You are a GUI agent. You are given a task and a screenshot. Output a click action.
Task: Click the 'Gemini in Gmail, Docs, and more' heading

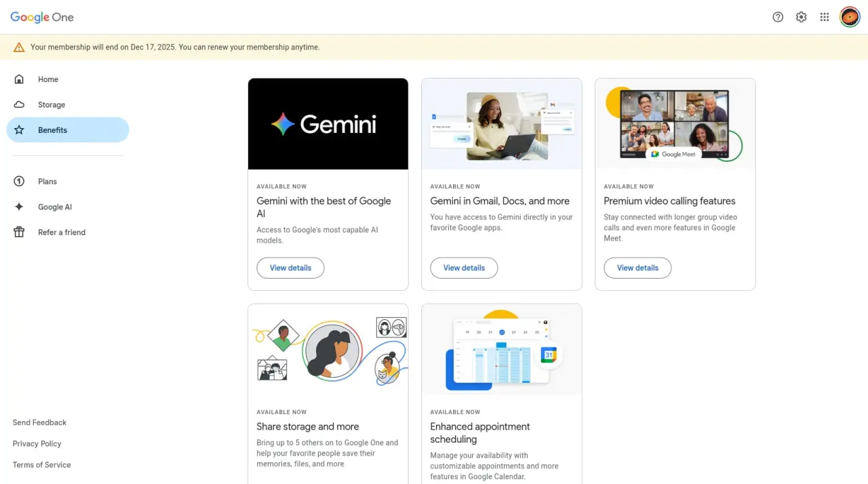[x=500, y=201]
